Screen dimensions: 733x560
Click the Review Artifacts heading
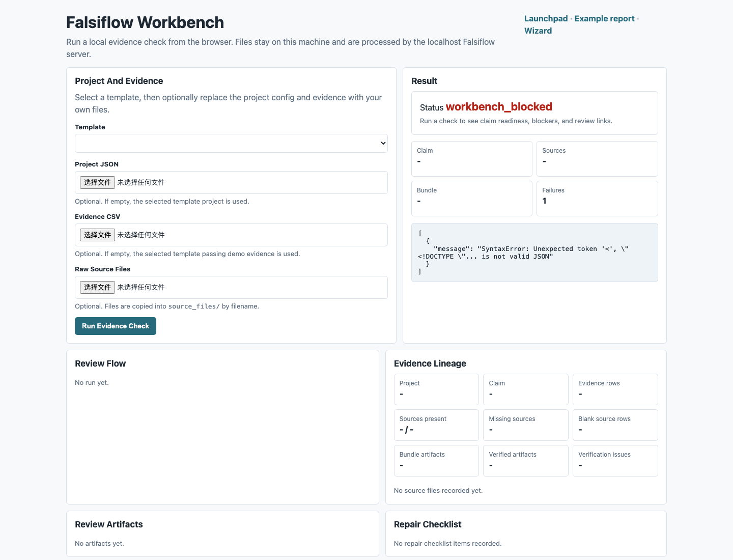(x=109, y=524)
